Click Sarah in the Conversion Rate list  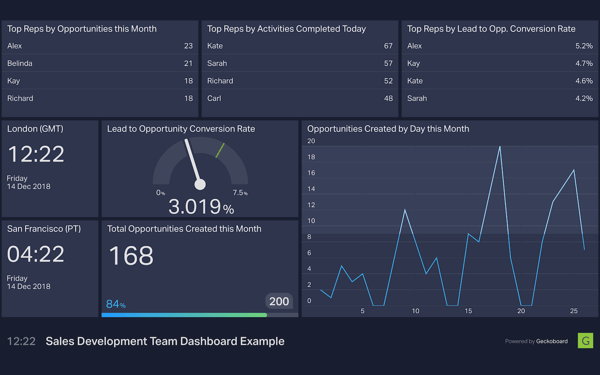click(417, 98)
